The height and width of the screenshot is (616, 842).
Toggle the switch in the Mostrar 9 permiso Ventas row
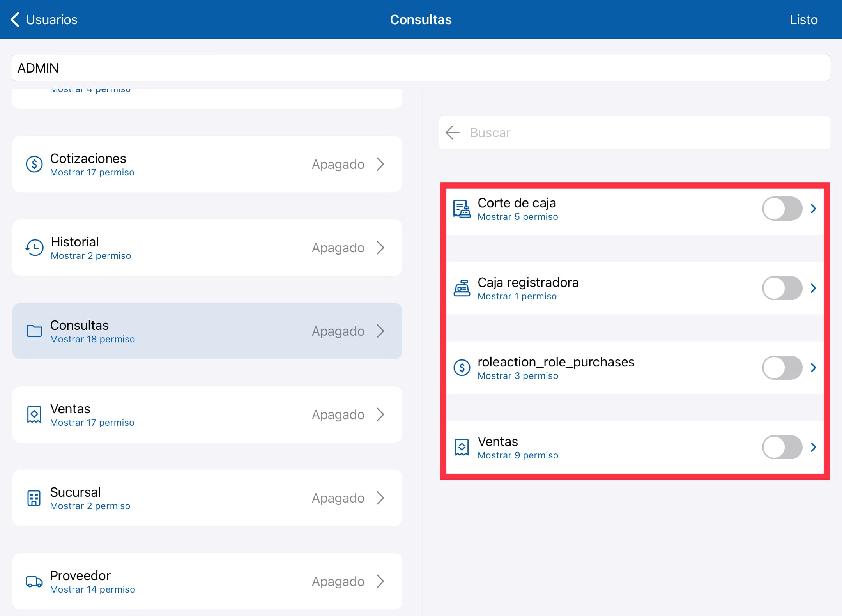[x=782, y=447]
